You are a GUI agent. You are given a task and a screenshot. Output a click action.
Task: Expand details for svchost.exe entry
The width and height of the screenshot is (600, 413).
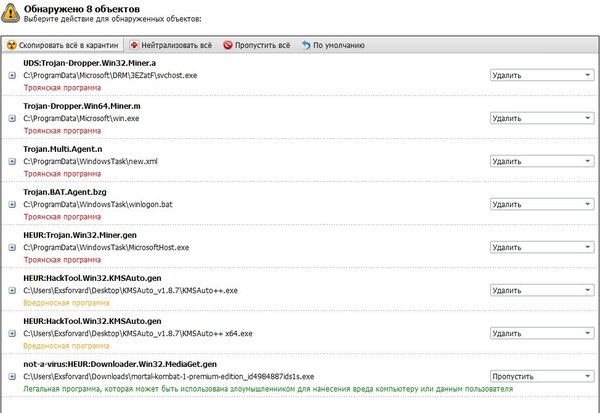click(x=12, y=75)
